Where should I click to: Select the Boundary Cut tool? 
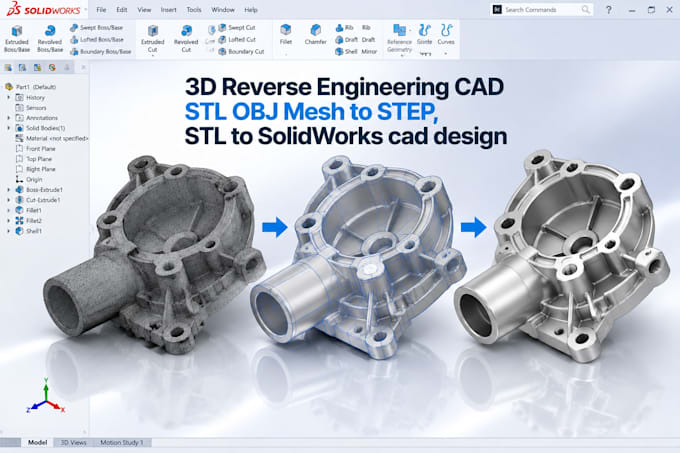(x=241, y=52)
